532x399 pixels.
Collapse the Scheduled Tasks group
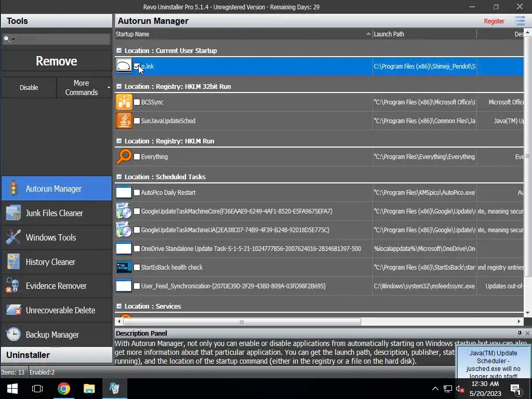tap(119, 177)
